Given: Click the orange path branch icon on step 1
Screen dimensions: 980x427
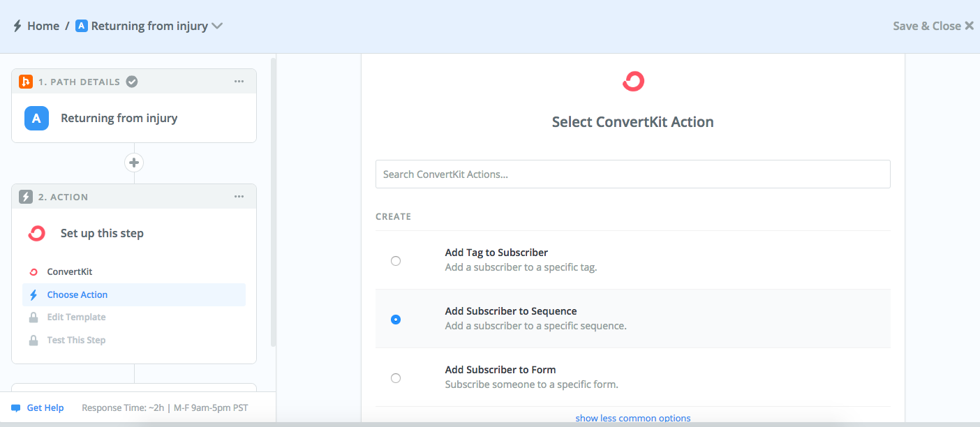Looking at the screenshot, I should (x=26, y=81).
